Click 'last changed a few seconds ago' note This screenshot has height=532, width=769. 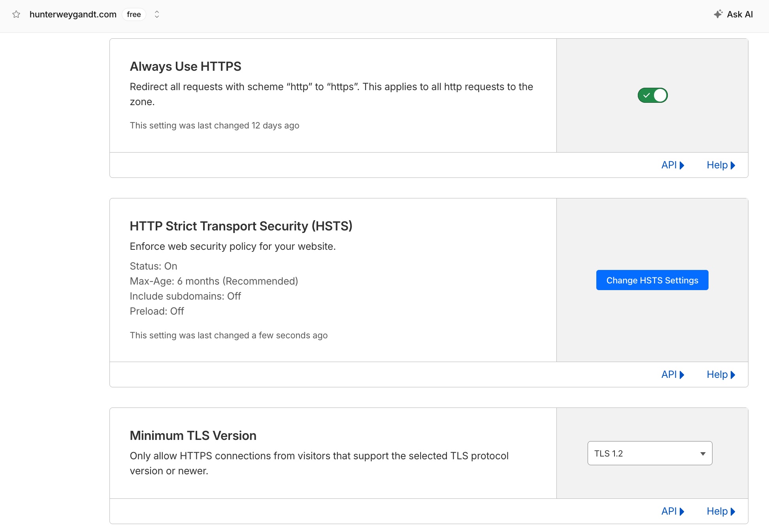click(x=229, y=335)
